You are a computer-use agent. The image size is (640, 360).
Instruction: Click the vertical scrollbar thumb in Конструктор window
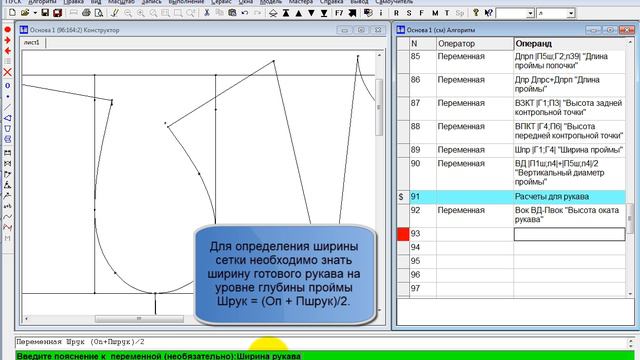pos(379,108)
